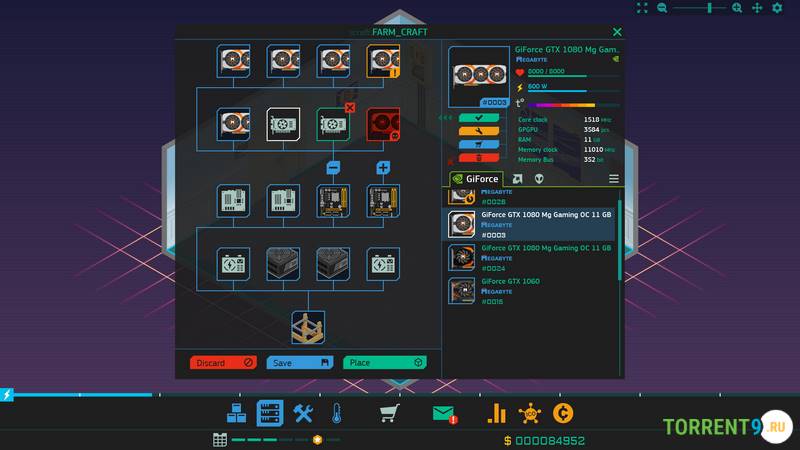Image resolution: width=800 pixels, height=450 pixels.
Task: Remove GPU using red X badge
Action: pyautogui.click(x=350, y=107)
